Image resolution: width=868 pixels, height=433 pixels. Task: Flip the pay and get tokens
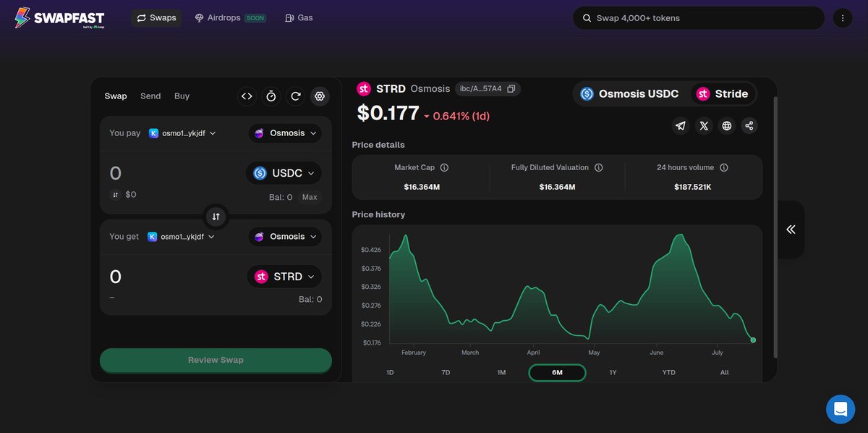click(x=216, y=216)
